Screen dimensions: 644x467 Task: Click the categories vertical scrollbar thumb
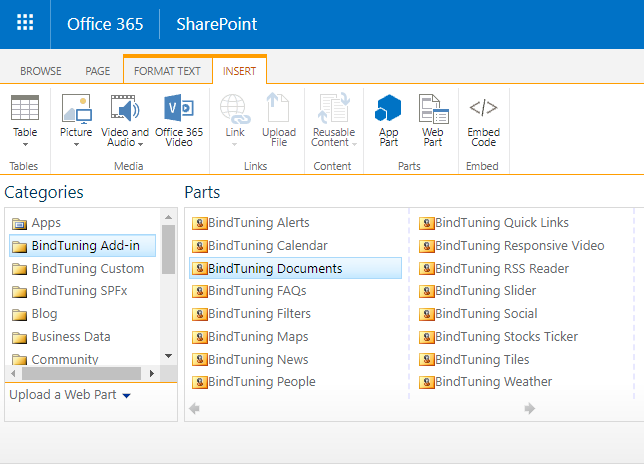168,249
